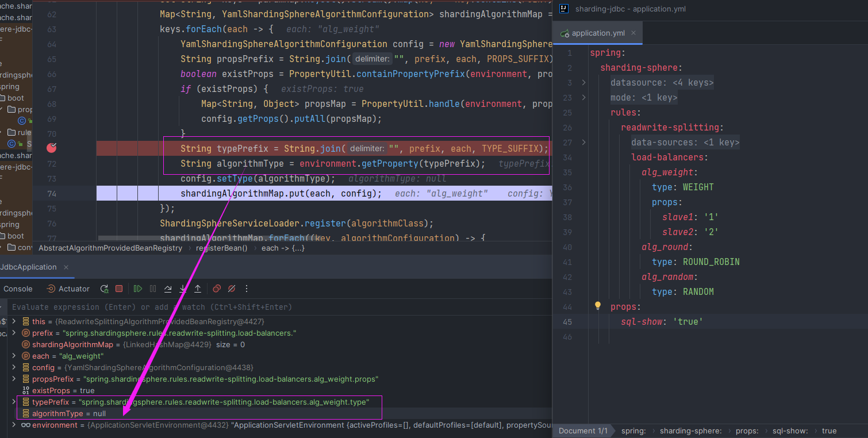Expand the propsPrefix variable node
This screenshot has height=438, width=868.
click(x=14, y=379)
